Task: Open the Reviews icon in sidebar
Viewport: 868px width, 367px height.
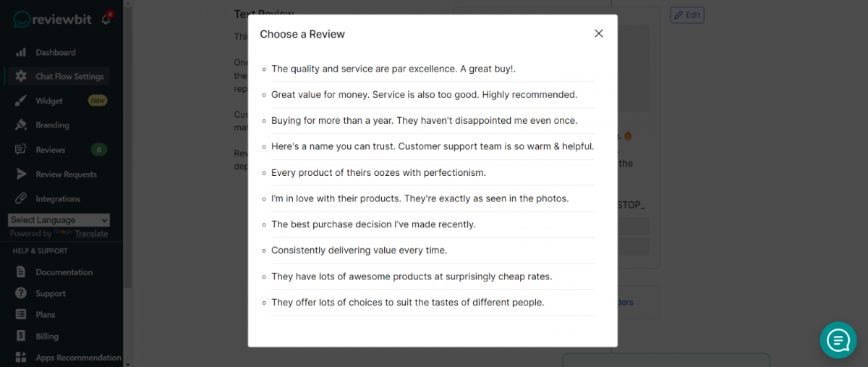Action: click(x=21, y=150)
